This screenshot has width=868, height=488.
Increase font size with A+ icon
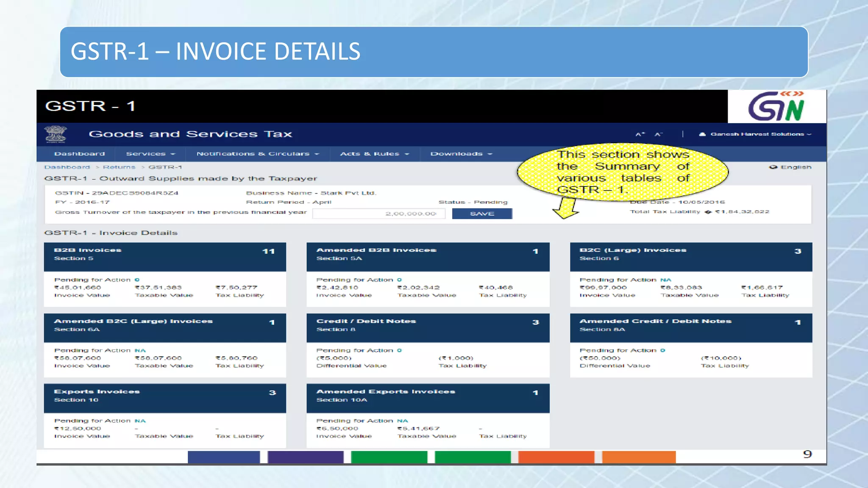(640, 134)
